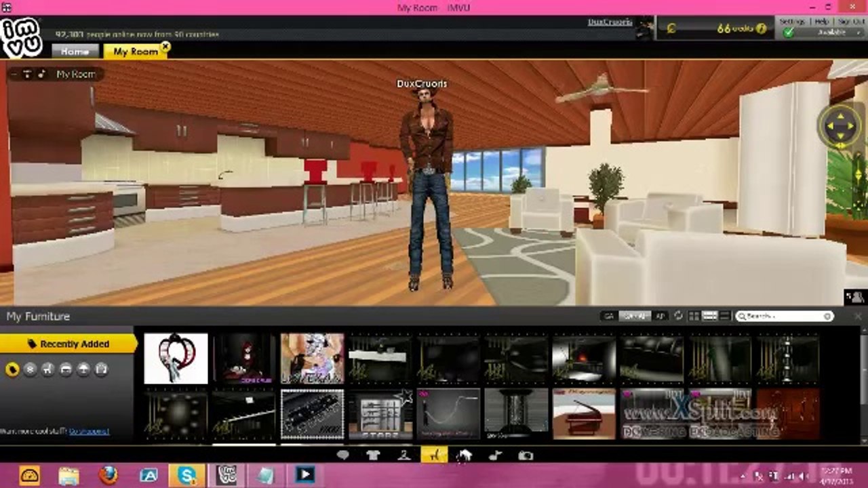The image size is (868, 488).
Task: Switch to the Home tab
Action: point(75,52)
